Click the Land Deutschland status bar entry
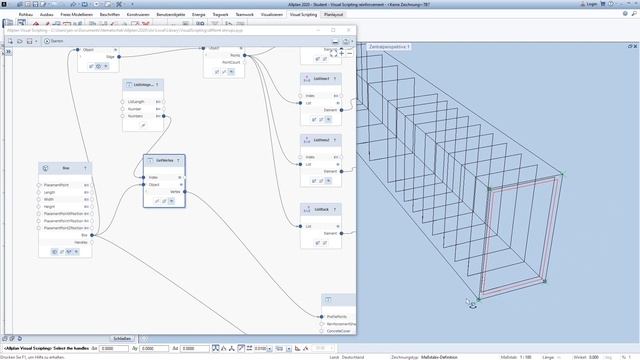Image resolution: width=640 pixels, height=360 pixels. [347, 357]
